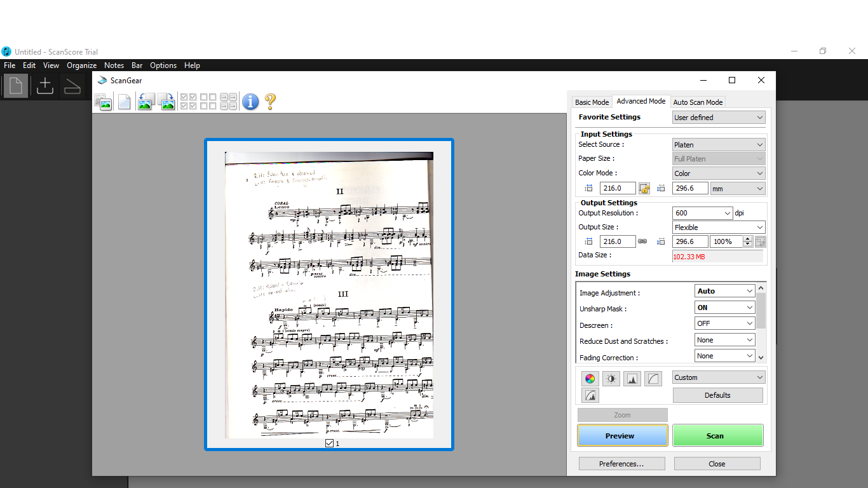Click the ScanGear thumbnail view toggle icon
The height and width of the screenshot is (488, 868).
click(x=103, y=102)
